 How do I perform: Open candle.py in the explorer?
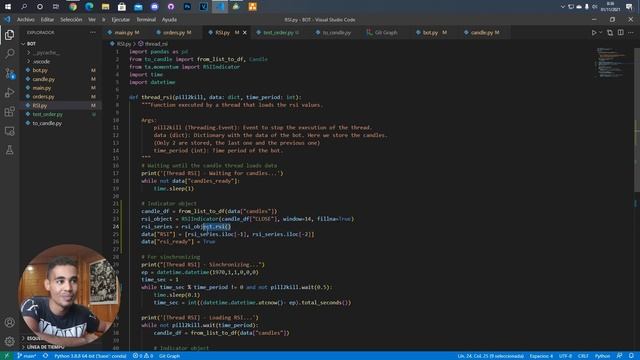coord(60,79)
